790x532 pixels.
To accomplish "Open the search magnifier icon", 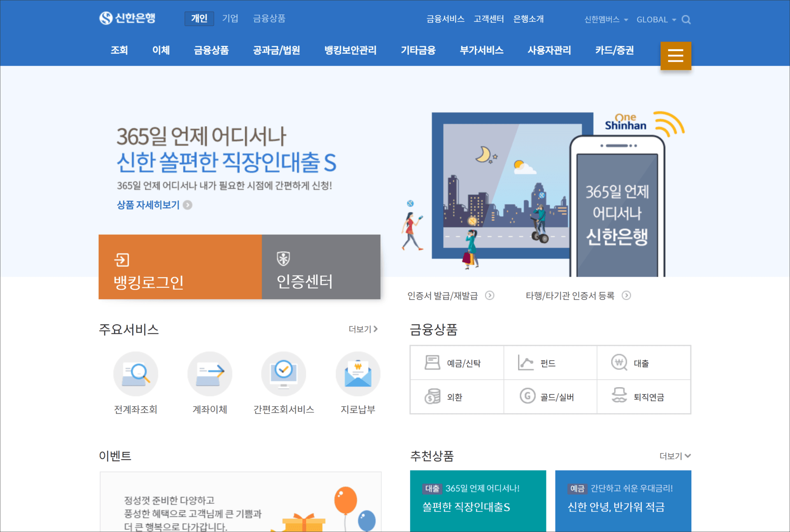I will (x=686, y=19).
